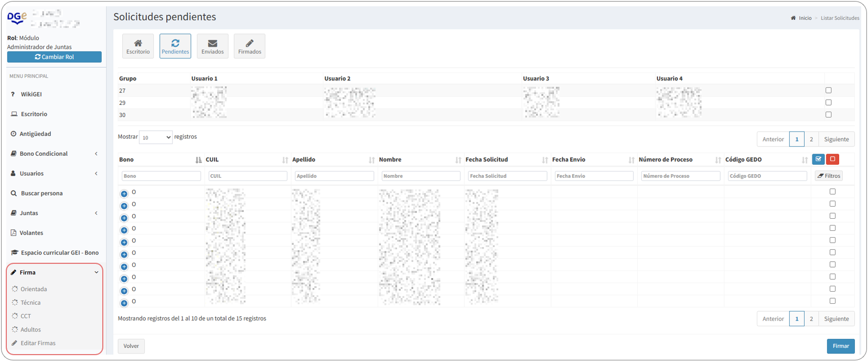Viewport: 868px width, 363px height.
Task: Select Técnica under Firma
Action: (30, 303)
